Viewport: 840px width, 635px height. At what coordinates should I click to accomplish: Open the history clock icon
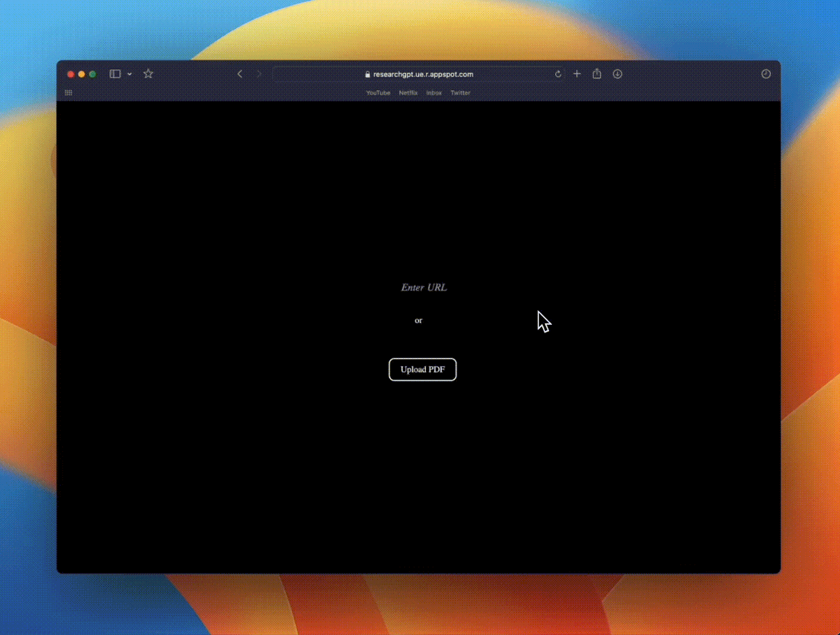tap(766, 74)
